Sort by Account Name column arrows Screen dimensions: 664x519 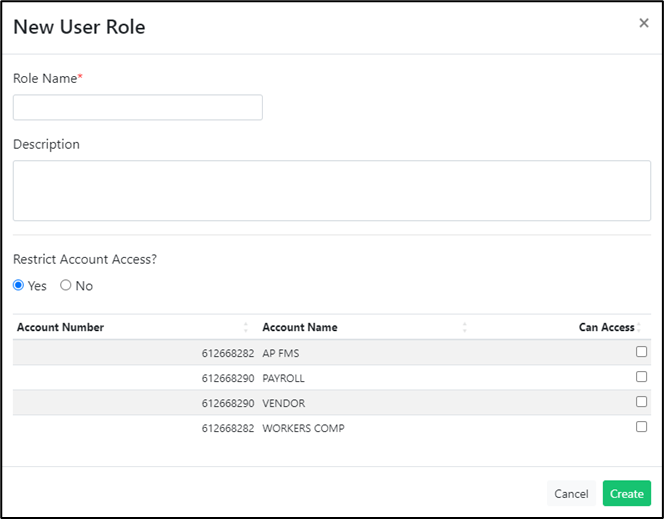coord(465,327)
